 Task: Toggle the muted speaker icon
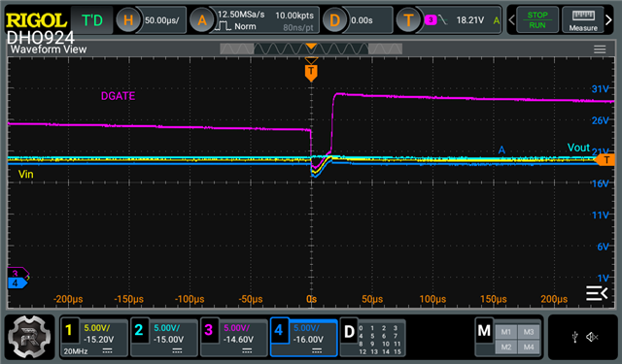tap(592, 337)
